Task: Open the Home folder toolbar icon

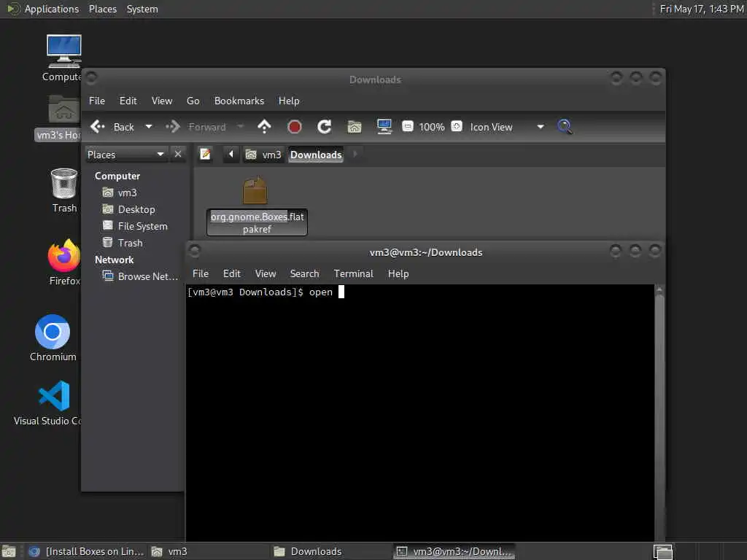Action: [355, 127]
